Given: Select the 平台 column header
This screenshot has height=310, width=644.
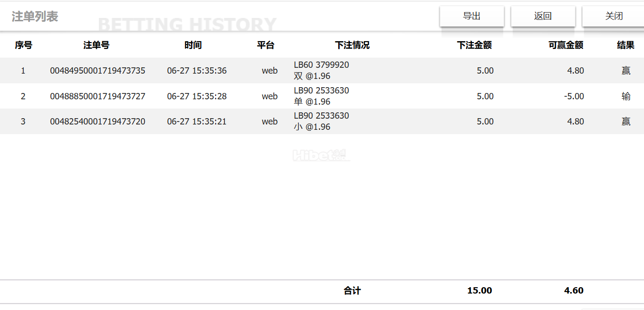Looking at the screenshot, I should coord(266,45).
